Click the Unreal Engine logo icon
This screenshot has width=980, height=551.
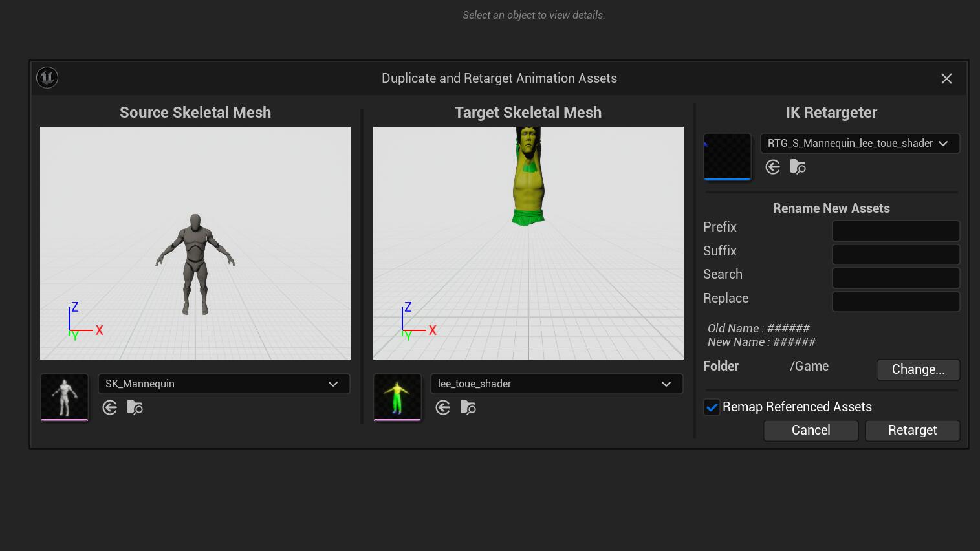47,78
